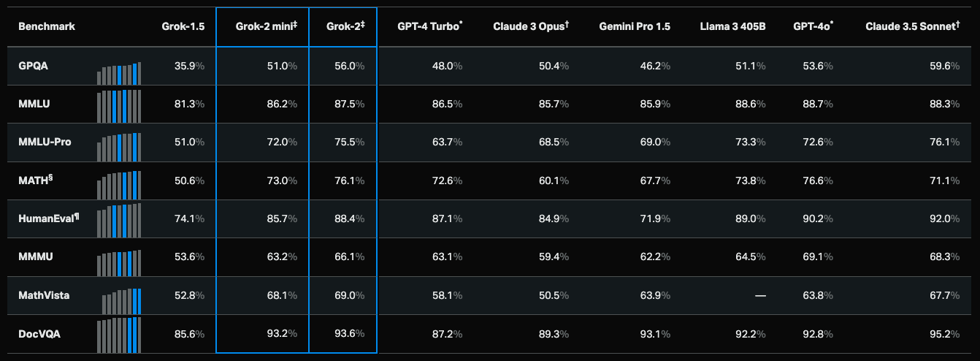Select the MathVista benchmark row label

tap(42, 295)
